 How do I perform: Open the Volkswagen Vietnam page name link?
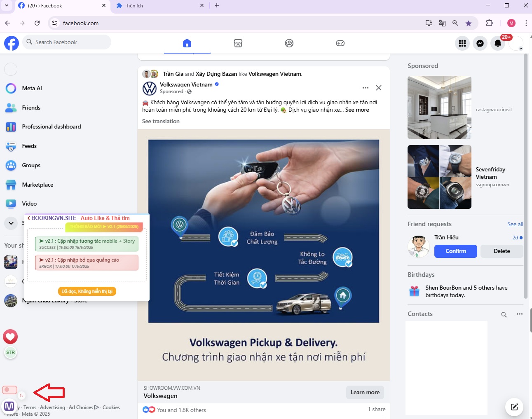click(x=186, y=84)
